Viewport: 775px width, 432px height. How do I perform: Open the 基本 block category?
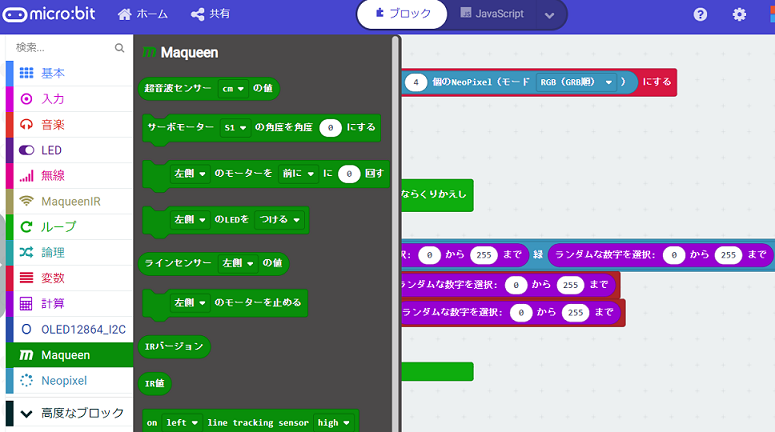69,73
